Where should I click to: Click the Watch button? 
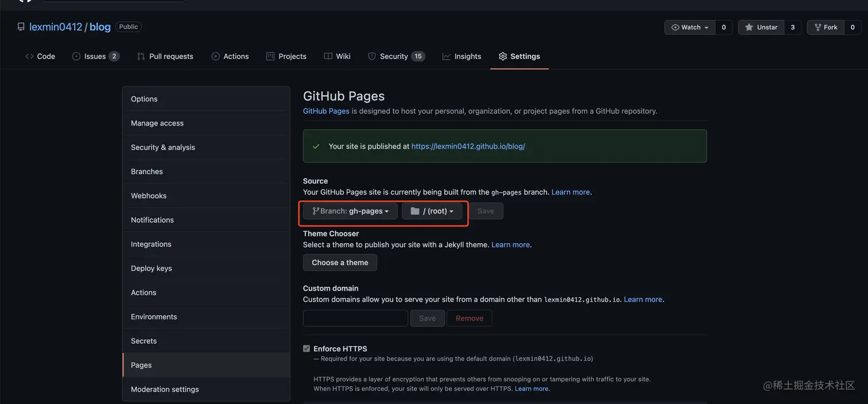[x=690, y=27]
